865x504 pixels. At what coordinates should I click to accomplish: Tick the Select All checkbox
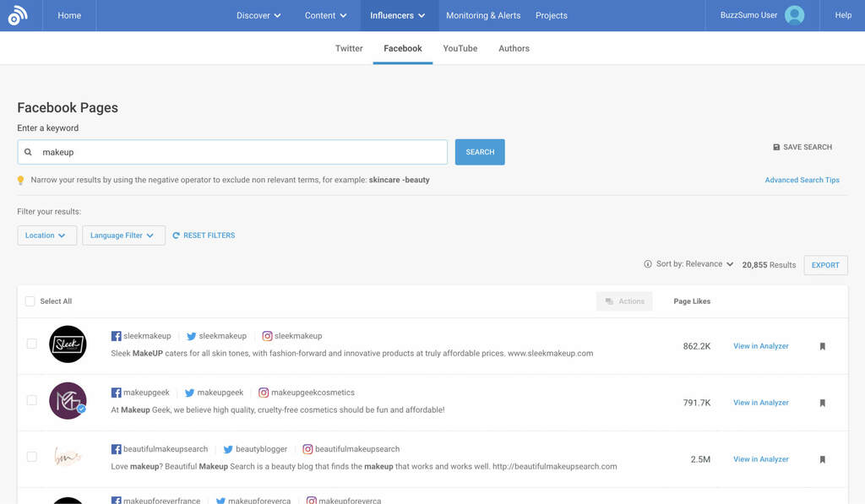pyautogui.click(x=30, y=301)
